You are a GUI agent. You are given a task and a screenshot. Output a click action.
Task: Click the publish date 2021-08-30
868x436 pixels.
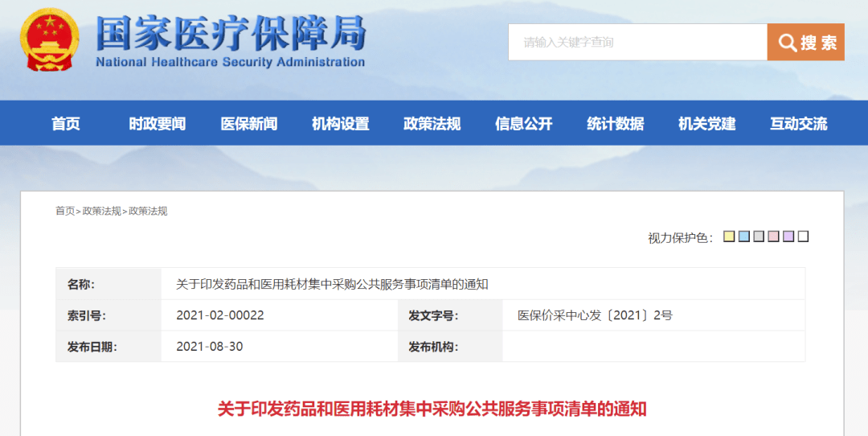(x=209, y=346)
